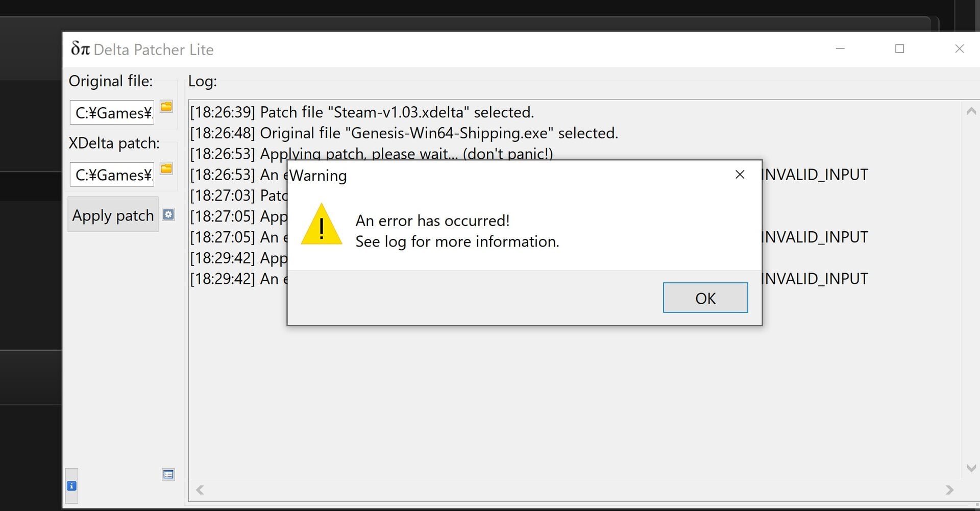The width and height of the screenshot is (980, 511).
Task: Focus the Original file path field
Action: pyautogui.click(x=112, y=112)
